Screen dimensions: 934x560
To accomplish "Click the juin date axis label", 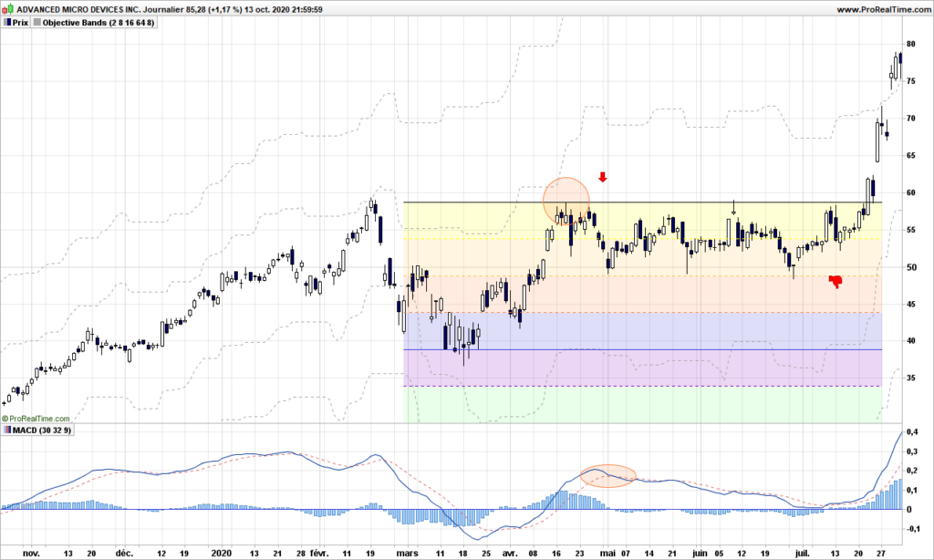I will [700, 554].
